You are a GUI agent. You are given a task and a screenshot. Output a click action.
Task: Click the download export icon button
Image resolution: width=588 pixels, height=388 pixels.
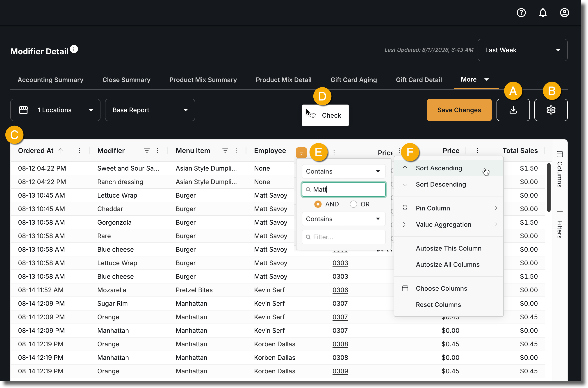click(513, 110)
